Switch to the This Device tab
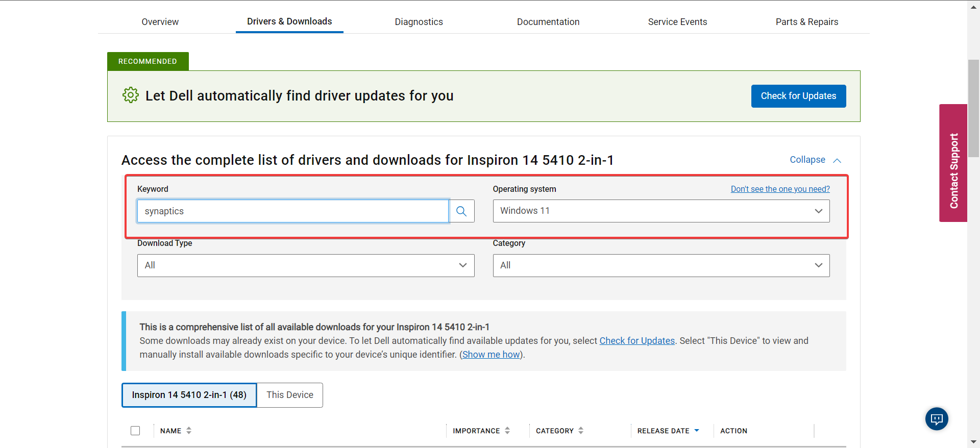Image resolution: width=980 pixels, height=448 pixels. [290, 395]
